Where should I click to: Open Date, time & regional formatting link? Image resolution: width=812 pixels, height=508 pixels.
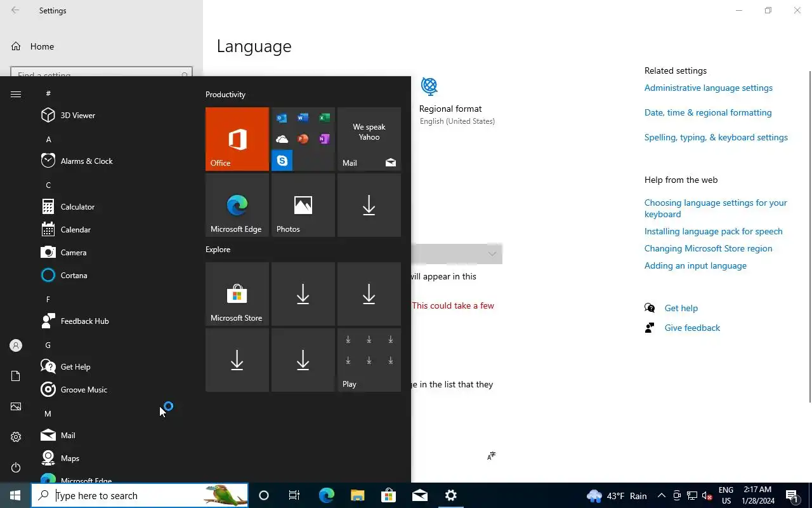[x=708, y=112]
